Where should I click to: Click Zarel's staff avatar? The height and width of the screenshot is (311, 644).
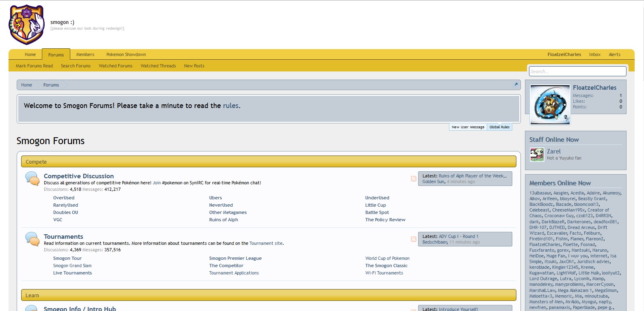[537, 155]
